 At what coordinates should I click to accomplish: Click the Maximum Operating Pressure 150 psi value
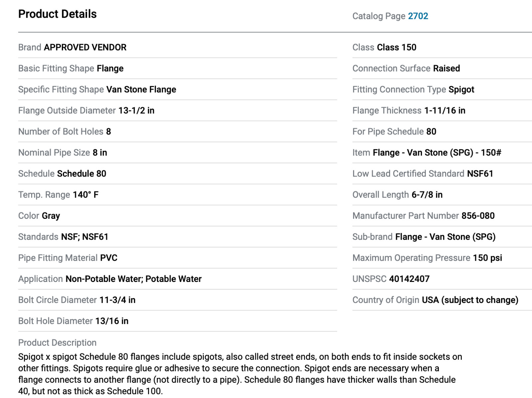point(487,258)
